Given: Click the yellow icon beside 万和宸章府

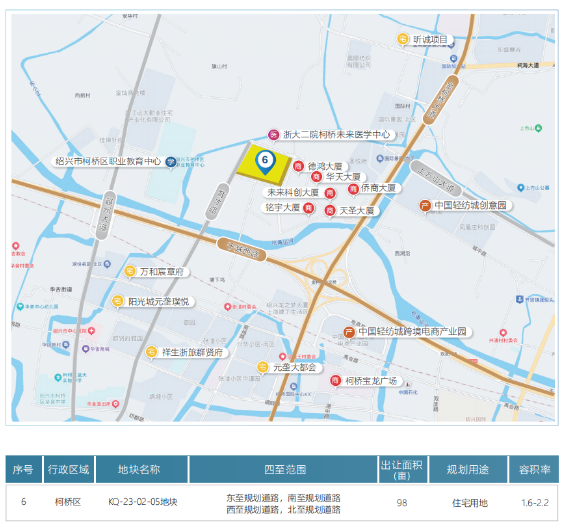Looking at the screenshot, I should (x=130, y=271).
